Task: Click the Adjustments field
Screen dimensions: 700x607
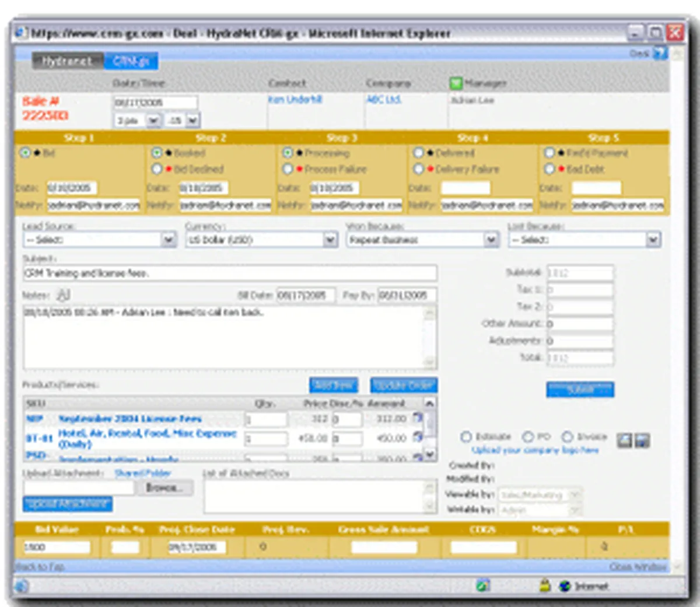Action: coord(580,341)
